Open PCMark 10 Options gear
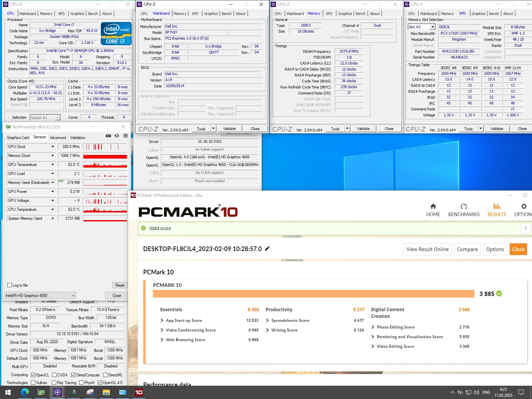 pyautogui.click(x=523, y=210)
